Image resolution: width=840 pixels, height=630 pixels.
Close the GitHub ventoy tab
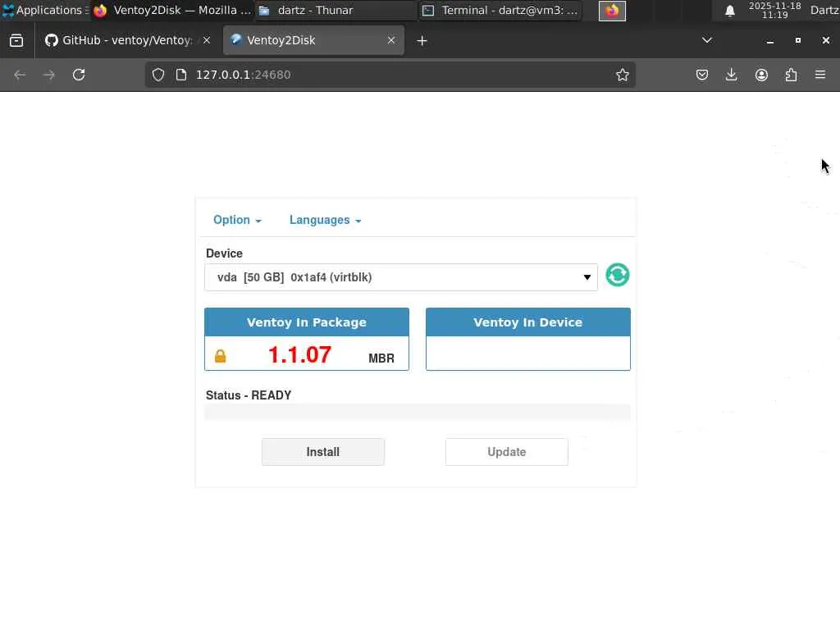click(x=207, y=40)
